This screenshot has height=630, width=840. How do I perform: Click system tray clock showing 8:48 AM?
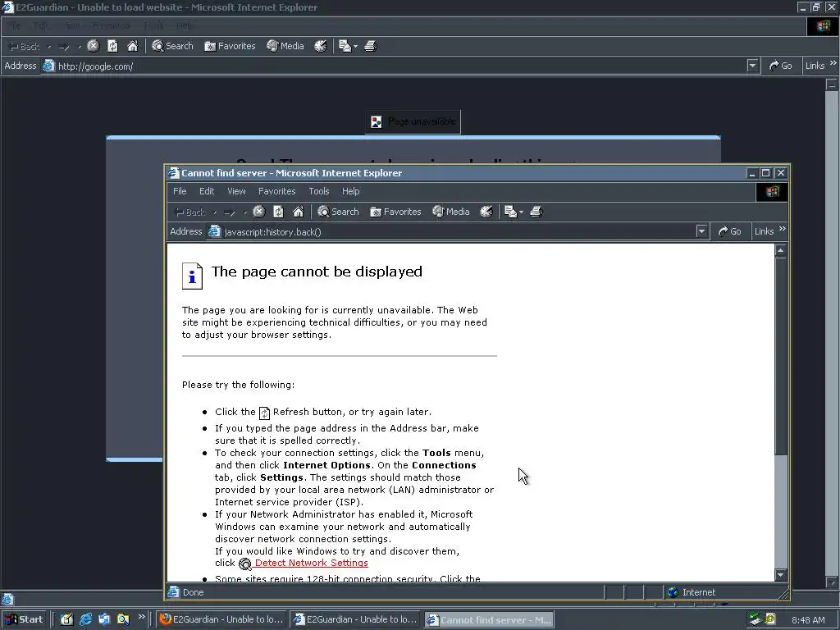(808, 620)
